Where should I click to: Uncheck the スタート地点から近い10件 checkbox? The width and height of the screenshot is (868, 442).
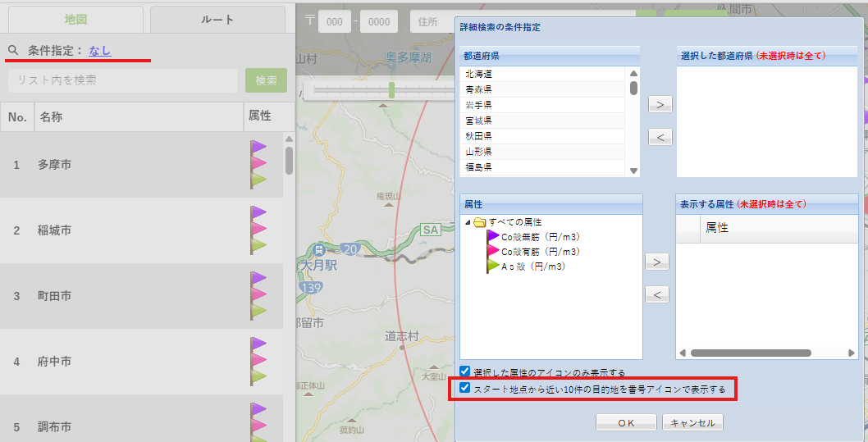pos(465,389)
